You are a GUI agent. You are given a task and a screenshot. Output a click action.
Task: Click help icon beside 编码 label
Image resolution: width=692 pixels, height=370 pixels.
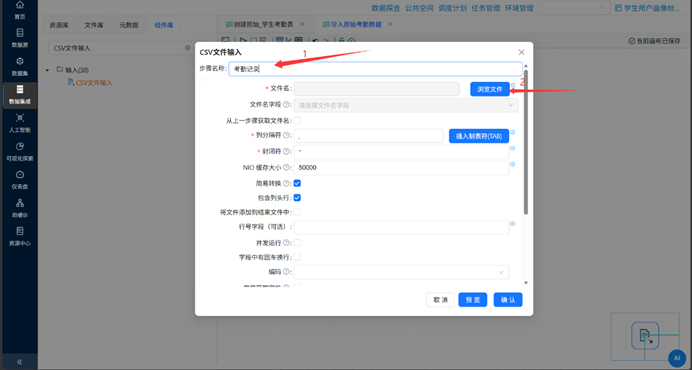click(286, 272)
